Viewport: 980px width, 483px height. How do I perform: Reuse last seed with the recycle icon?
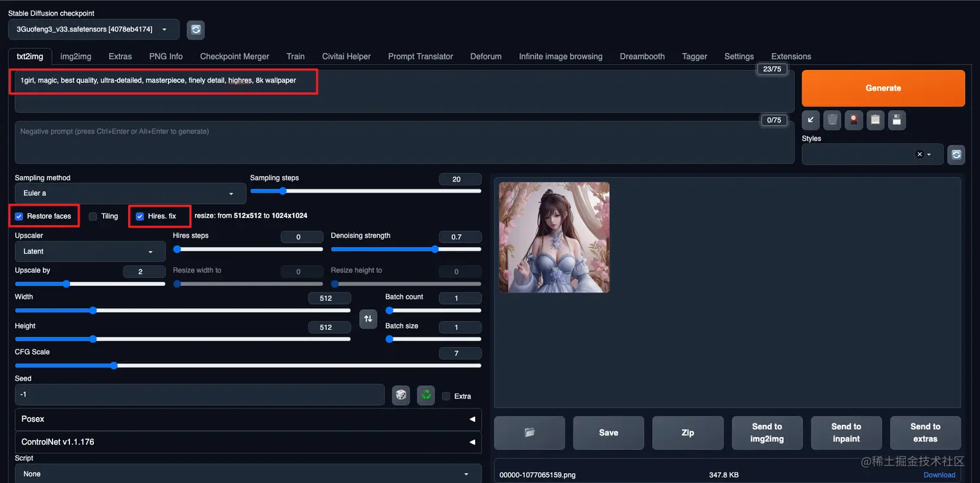point(426,395)
